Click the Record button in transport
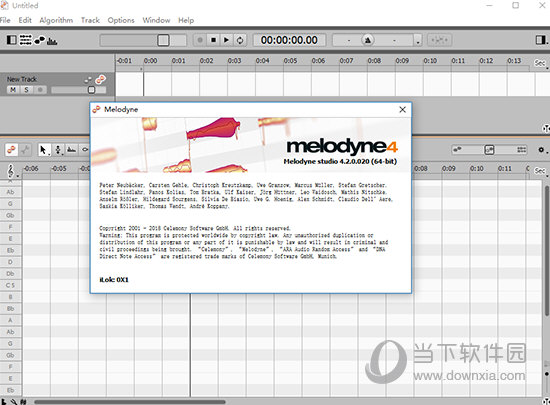Image resolution: width=550 pixels, height=405 pixels. [200, 40]
